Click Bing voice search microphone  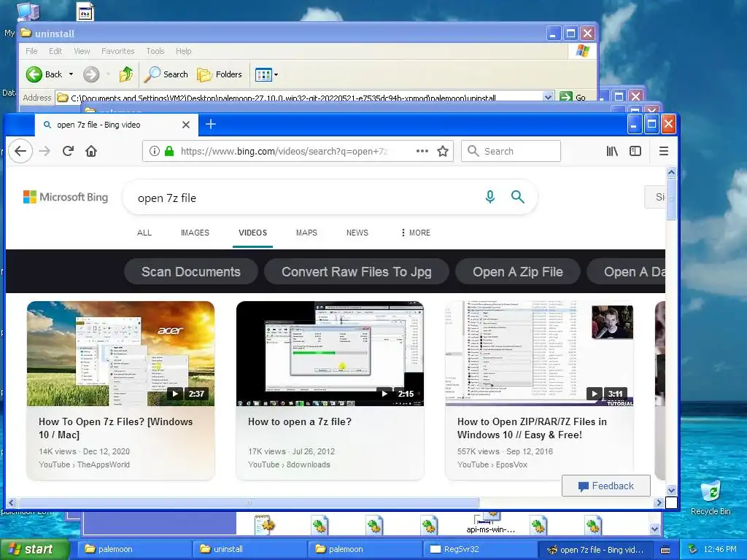point(489,197)
